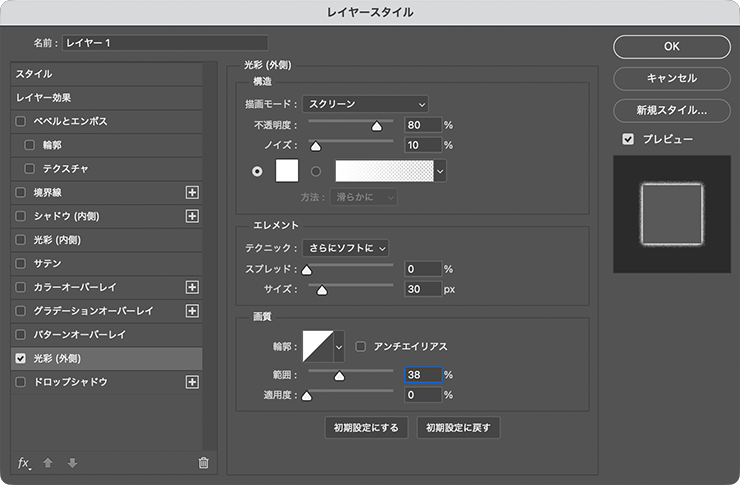Click plus icon beside グラデーションオーバーレイ

(193, 311)
